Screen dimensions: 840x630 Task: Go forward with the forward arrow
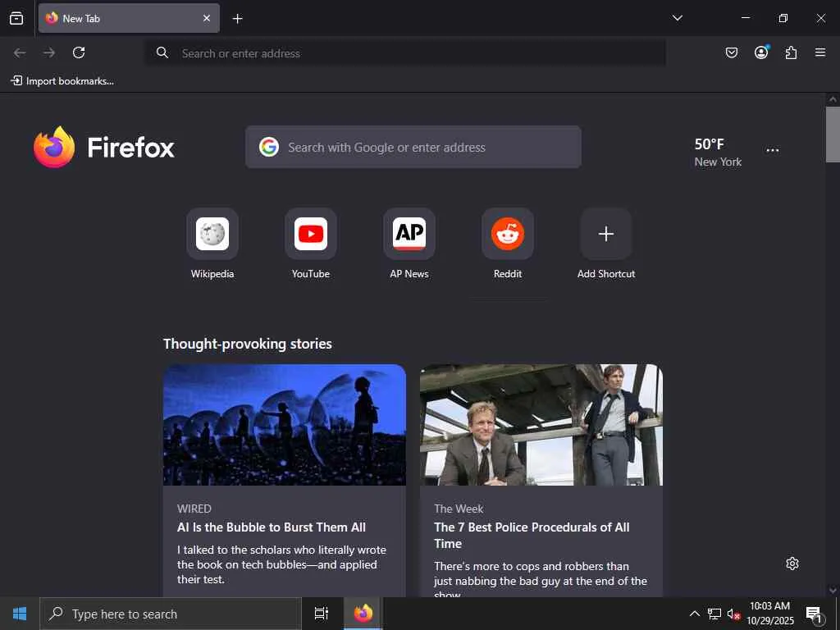pyautogui.click(x=49, y=52)
